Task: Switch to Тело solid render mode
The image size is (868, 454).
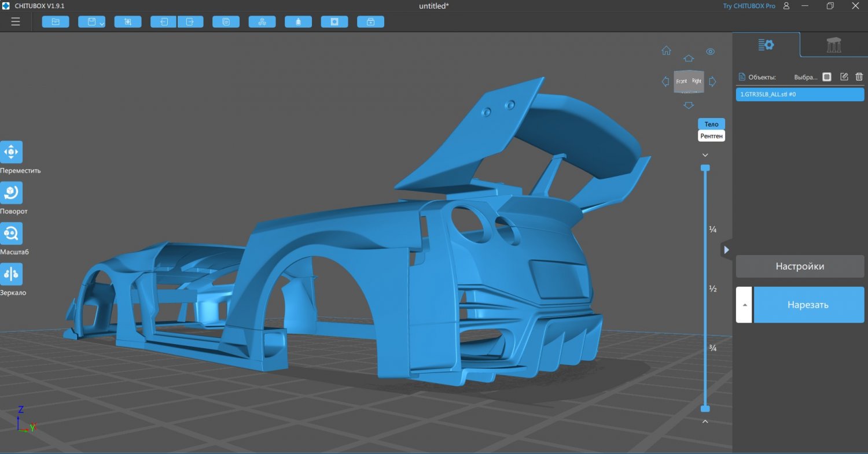Action: pyautogui.click(x=711, y=124)
